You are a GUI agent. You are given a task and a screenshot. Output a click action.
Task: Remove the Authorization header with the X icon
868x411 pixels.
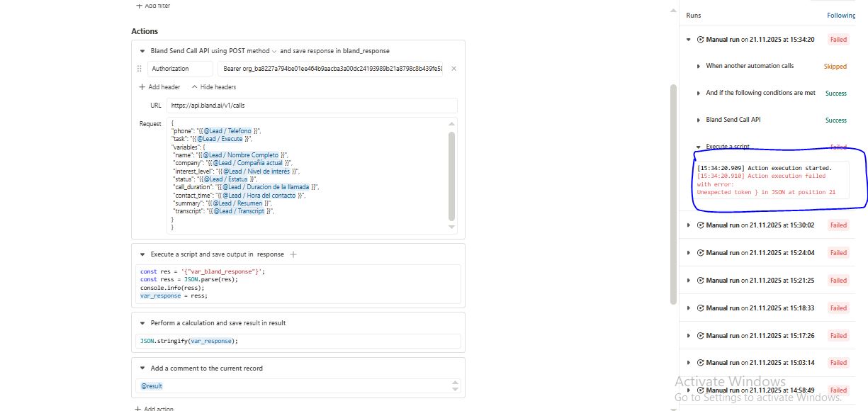click(453, 69)
